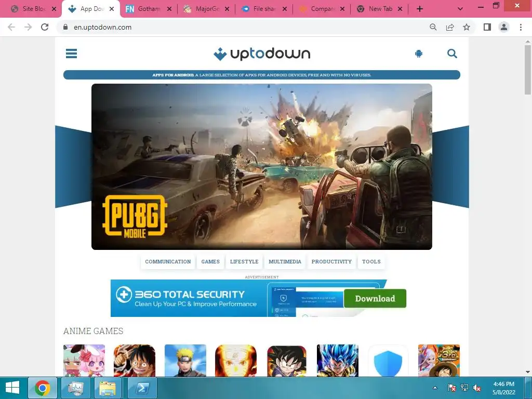Open the taskbar clock and date
Image resolution: width=532 pixels, height=399 pixels.
point(504,388)
